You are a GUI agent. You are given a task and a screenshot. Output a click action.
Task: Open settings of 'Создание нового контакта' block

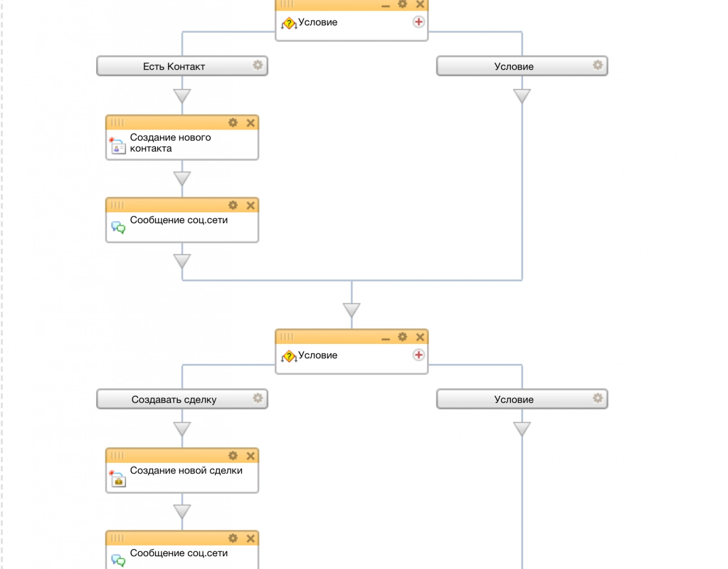coord(233,123)
